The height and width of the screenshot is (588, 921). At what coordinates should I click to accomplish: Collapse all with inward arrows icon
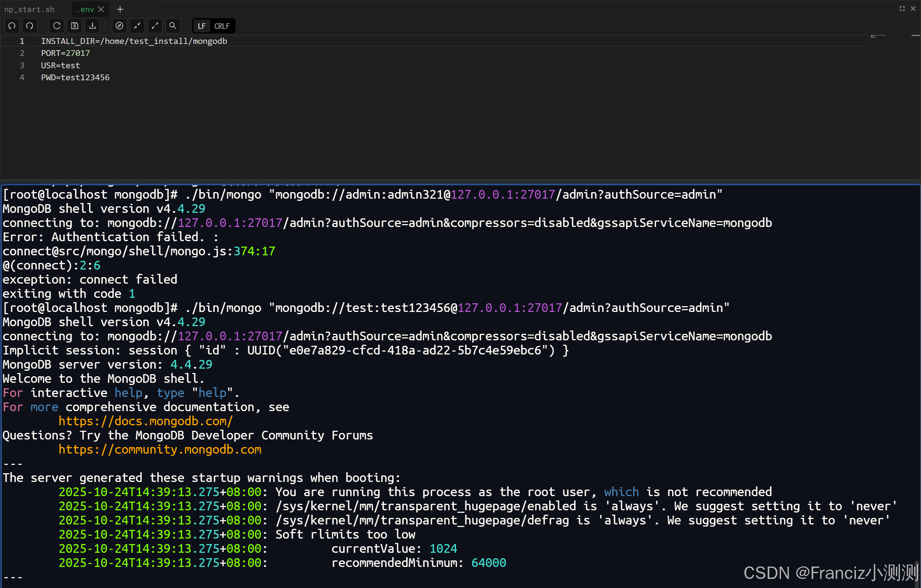[137, 26]
